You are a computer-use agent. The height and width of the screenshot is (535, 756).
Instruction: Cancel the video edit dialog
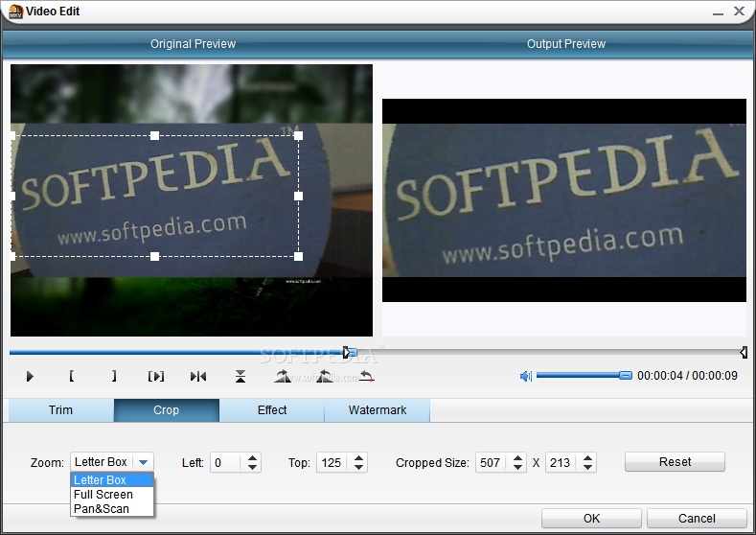697,518
